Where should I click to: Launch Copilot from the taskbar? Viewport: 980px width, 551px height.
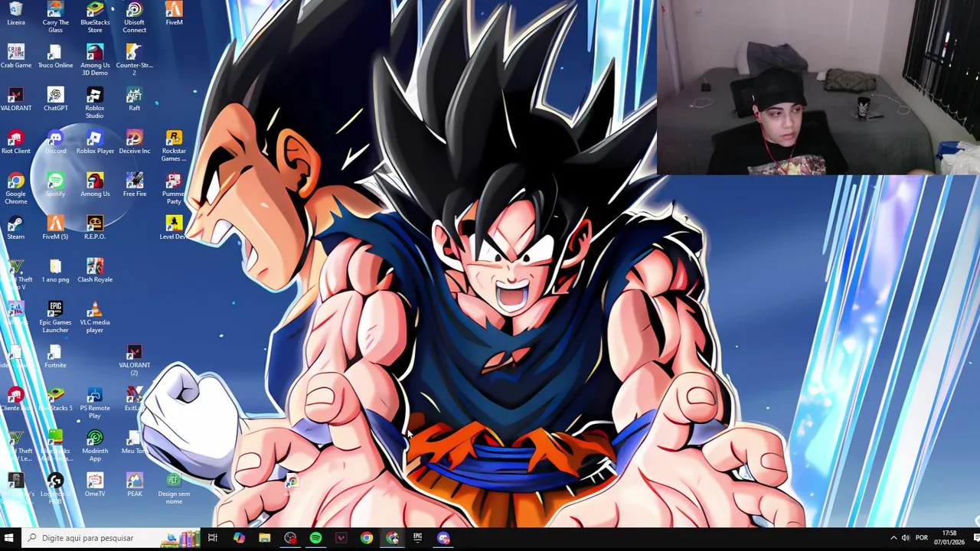tap(239, 538)
